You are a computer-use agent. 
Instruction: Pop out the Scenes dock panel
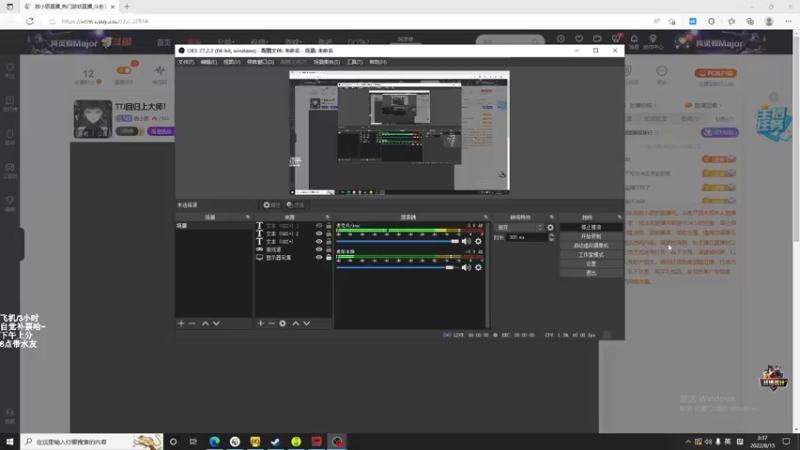point(248,217)
